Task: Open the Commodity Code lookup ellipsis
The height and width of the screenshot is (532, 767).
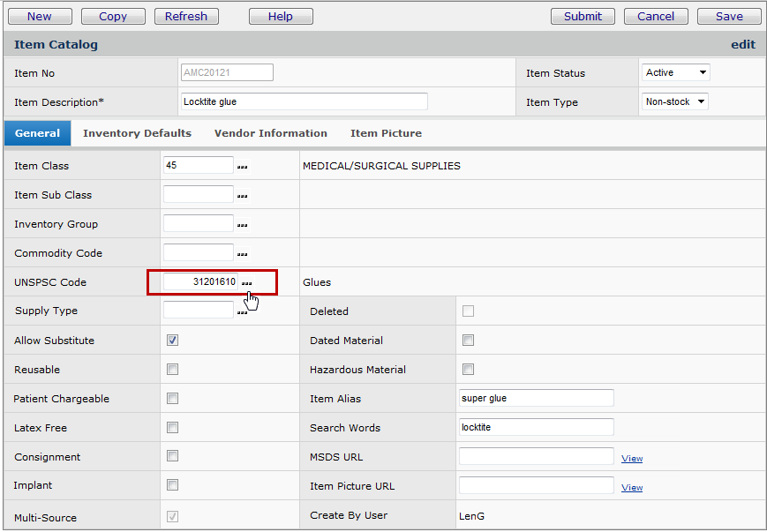Action: tap(243, 254)
